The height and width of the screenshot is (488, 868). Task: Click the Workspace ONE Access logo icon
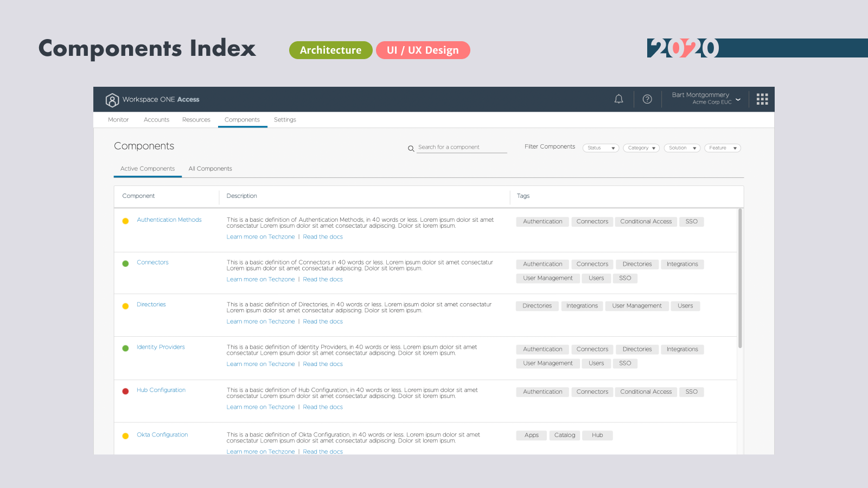point(112,100)
